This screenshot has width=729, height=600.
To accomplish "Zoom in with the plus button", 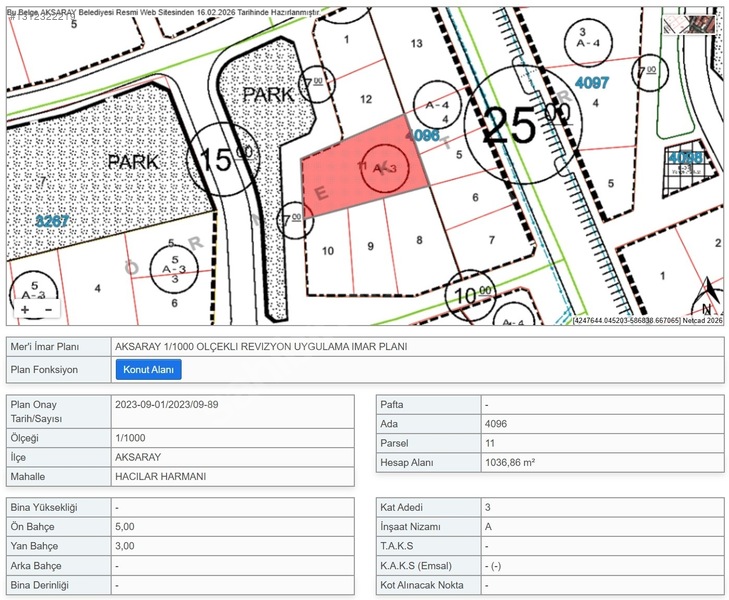I will 25,310.
